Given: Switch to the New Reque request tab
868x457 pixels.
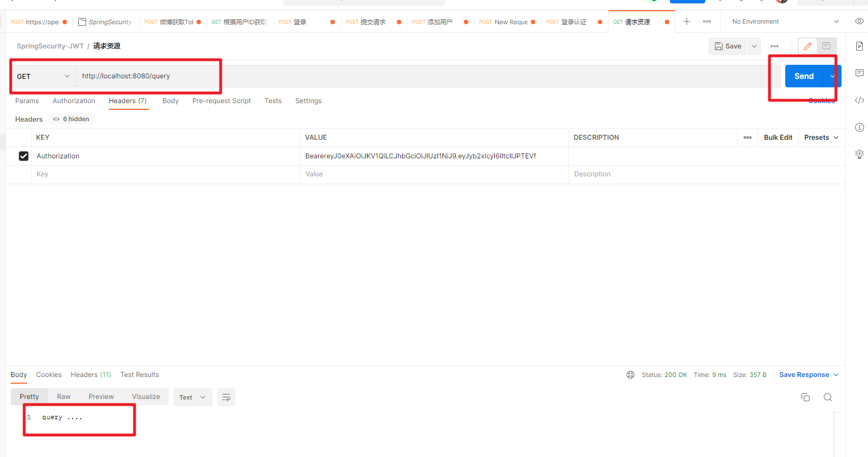Looking at the screenshot, I should point(507,22).
